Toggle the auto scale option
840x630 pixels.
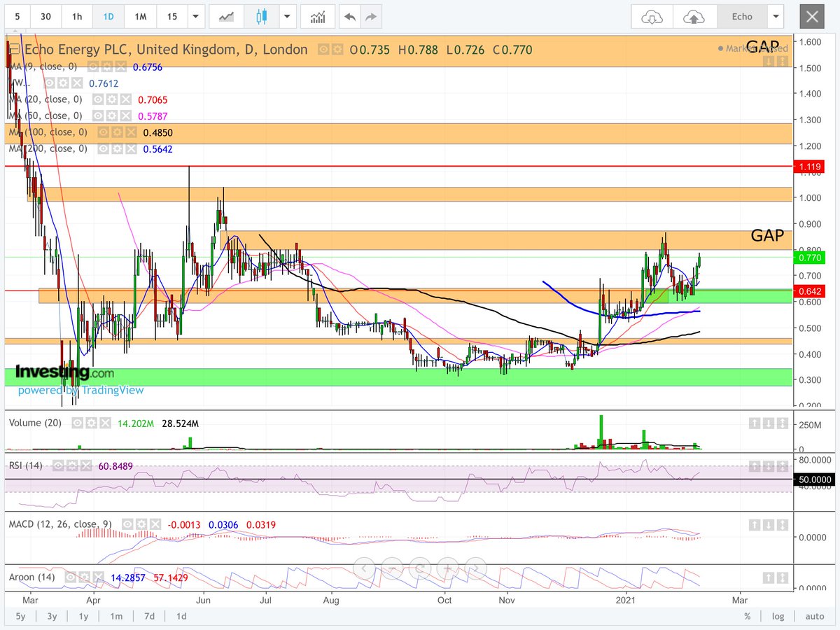pos(814,616)
